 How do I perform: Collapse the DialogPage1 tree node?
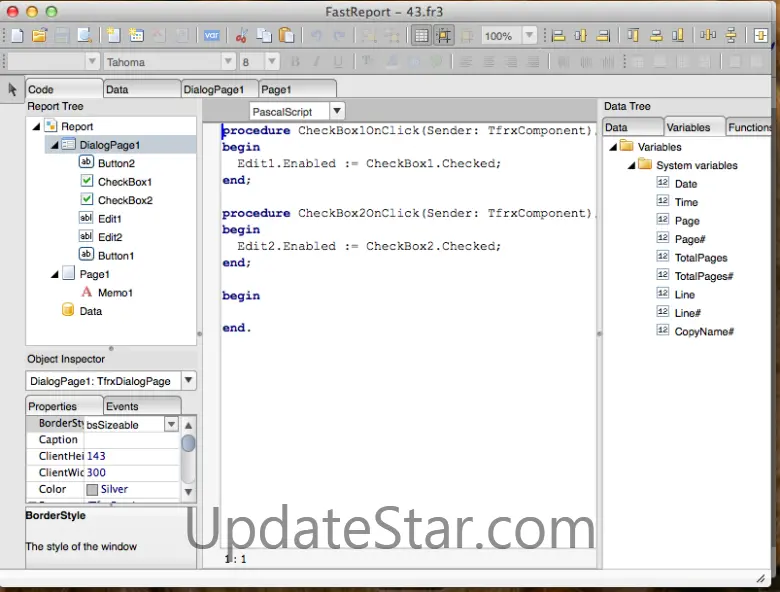(55, 145)
